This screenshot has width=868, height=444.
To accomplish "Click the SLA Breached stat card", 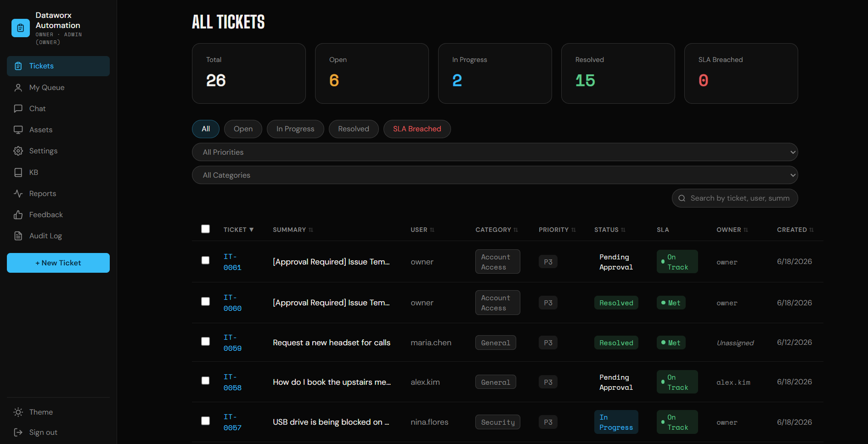I will [741, 73].
